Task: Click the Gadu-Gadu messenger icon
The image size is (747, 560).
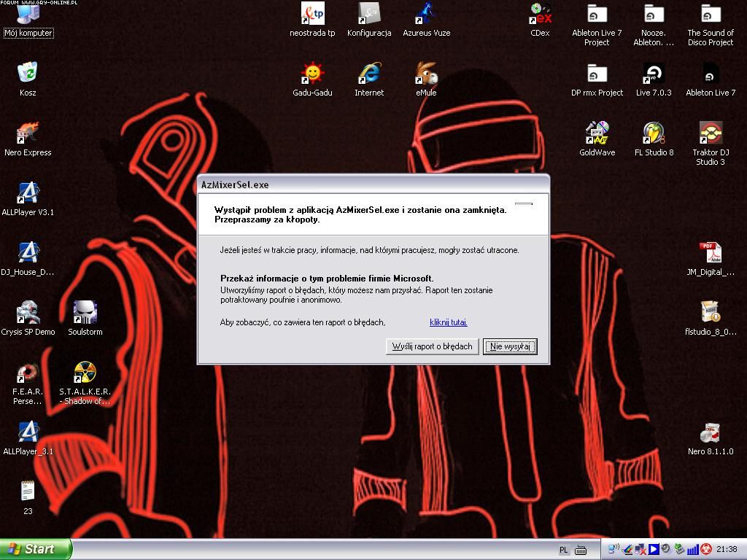Action: (x=312, y=79)
